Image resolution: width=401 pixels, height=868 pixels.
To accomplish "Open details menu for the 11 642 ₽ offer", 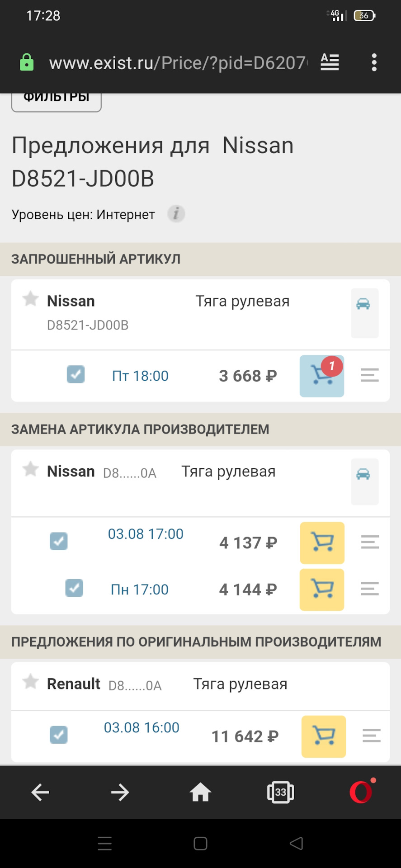I will click(x=371, y=736).
